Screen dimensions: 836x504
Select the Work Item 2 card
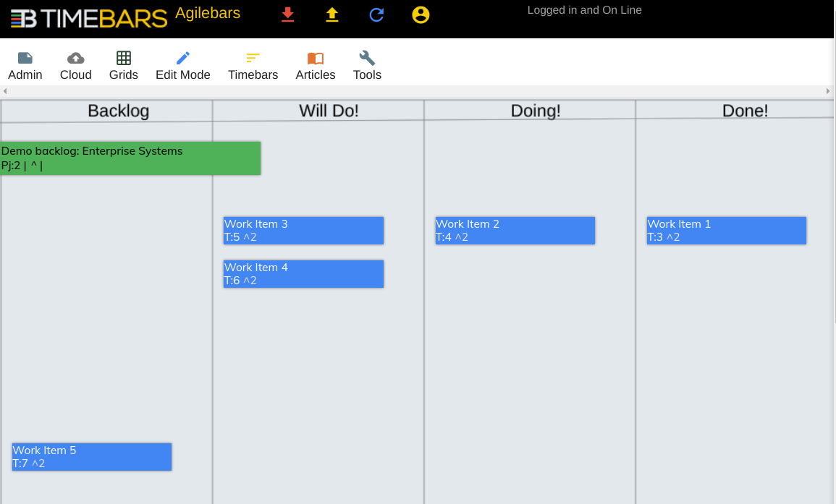515,231
